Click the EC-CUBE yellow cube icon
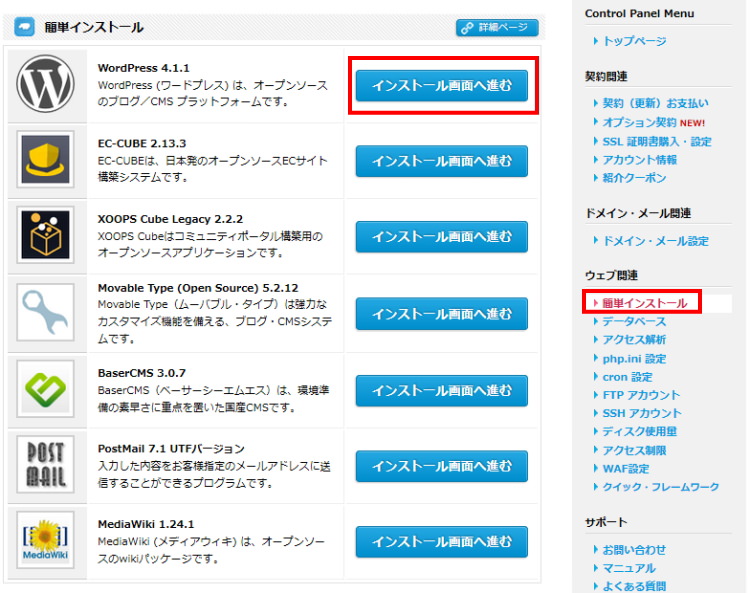Viewport: 750px width, 593px height. (x=45, y=159)
